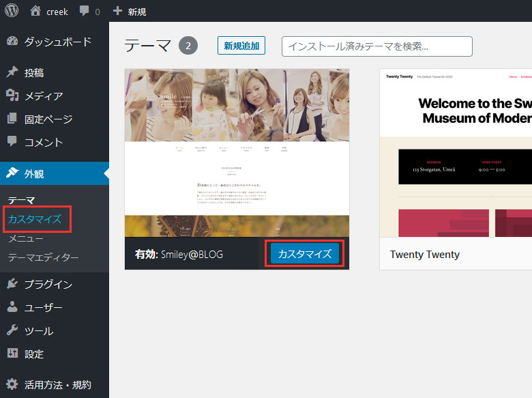Viewport: 532px width, 398px height.
Task: Open the コメント menu item
Action: (44, 143)
